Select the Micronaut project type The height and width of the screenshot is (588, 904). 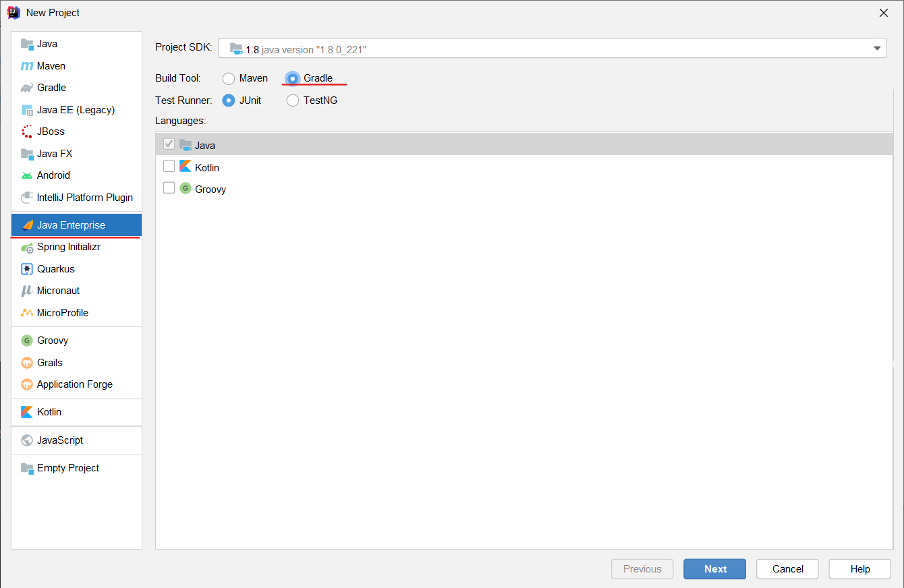76,291
